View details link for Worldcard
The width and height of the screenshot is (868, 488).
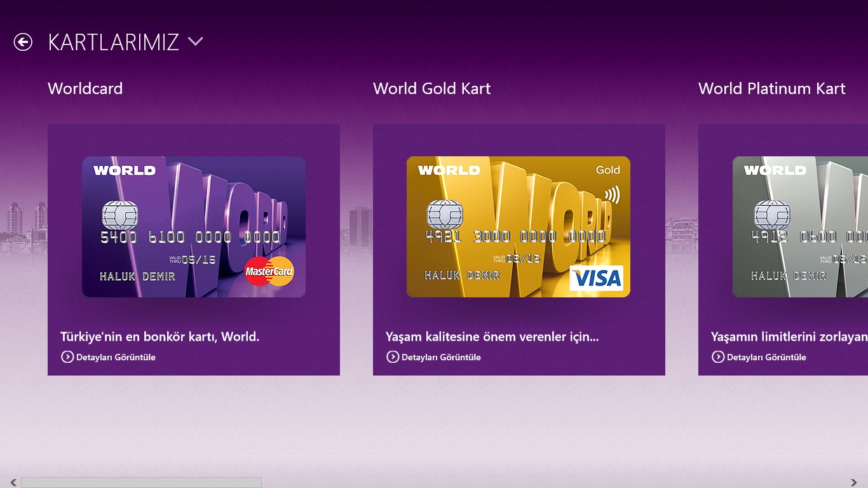point(116,357)
